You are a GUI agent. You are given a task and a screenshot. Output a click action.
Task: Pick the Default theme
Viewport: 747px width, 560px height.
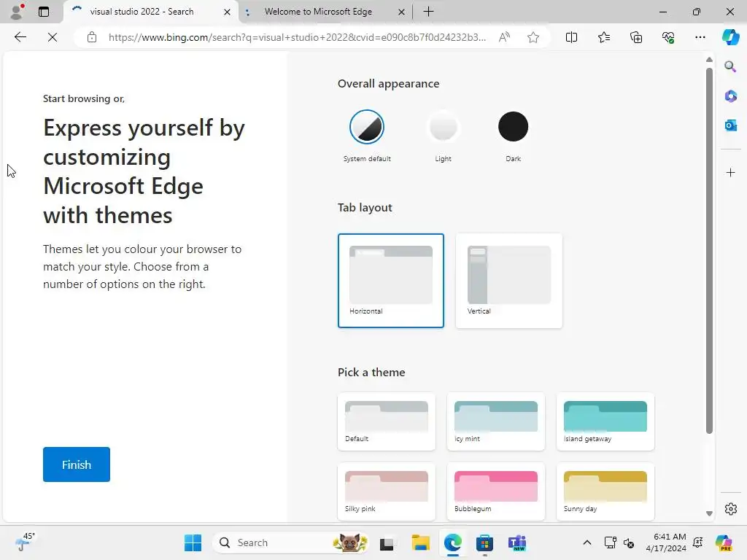coord(387,421)
